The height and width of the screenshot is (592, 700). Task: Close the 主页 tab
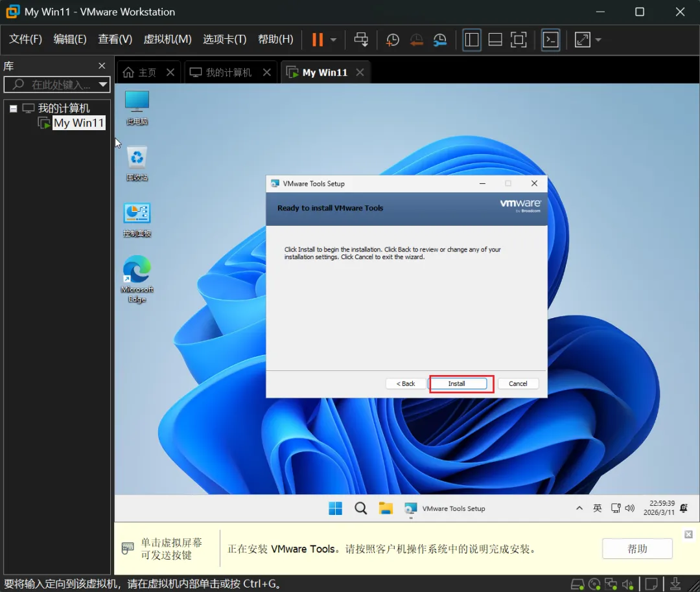point(170,73)
